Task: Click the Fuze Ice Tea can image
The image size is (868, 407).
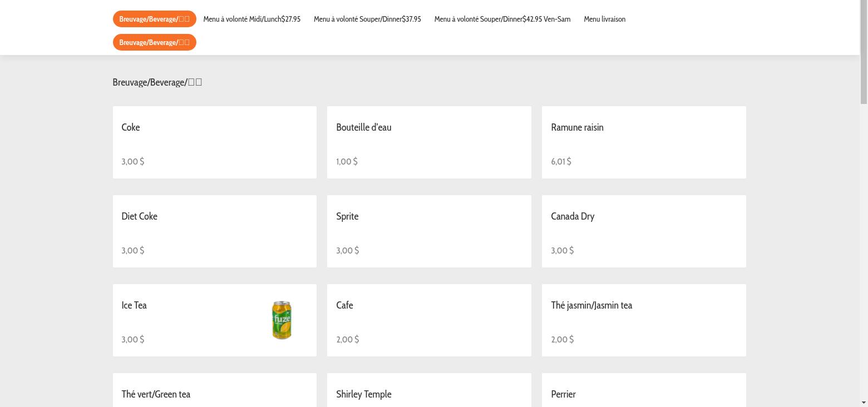Action: click(282, 320)
